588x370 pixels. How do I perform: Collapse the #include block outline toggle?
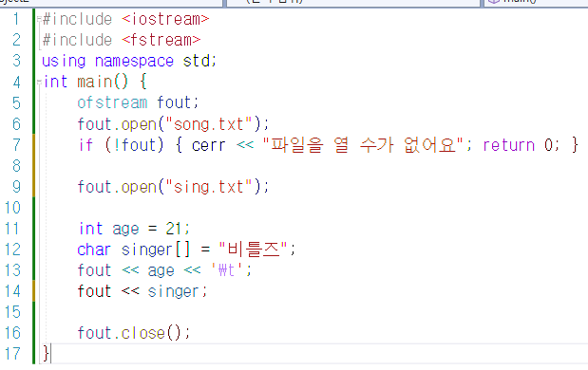tap(39, 18)
